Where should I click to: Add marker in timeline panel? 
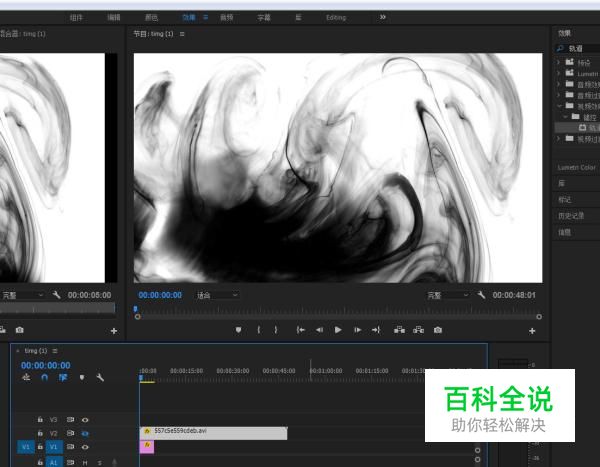(x=82, y=377)
